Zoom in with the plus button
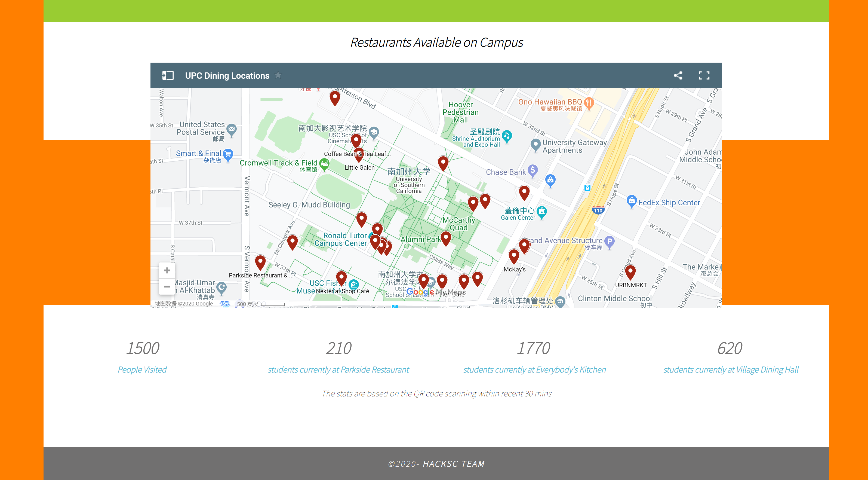This screenshot has width=868, height=480. [x=167, y=270]
